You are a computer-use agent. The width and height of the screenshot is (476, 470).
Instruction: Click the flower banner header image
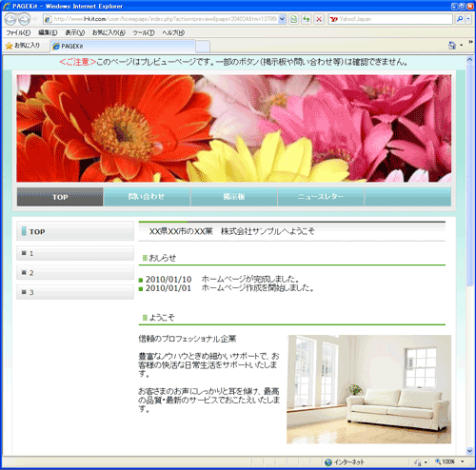pos(234,128)
